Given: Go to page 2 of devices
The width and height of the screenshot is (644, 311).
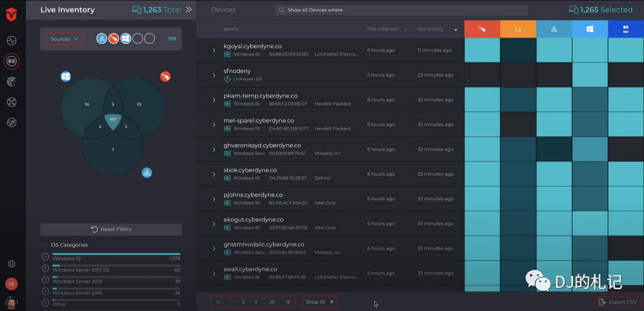Looking at the screenshot, I should (x=243, y=302).
